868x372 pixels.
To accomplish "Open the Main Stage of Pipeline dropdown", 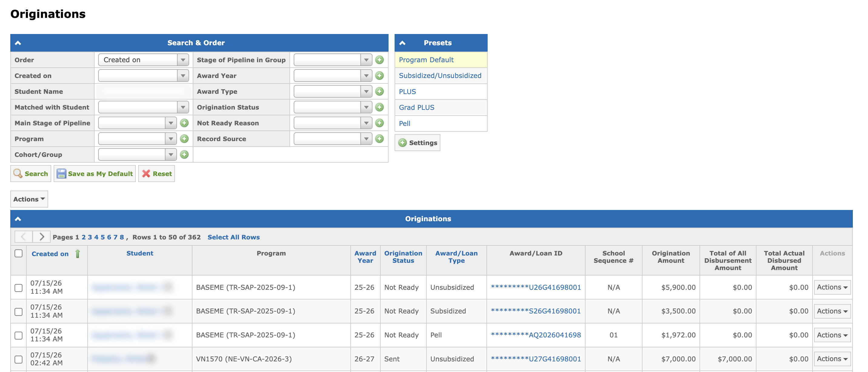I will pos(138,123).
